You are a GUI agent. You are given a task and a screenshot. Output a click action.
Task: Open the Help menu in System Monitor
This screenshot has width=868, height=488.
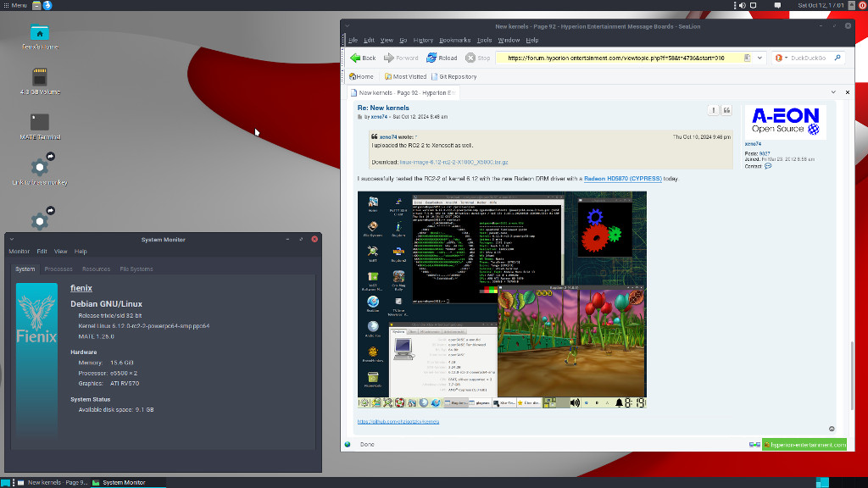pyautogui.click(x=81, y=251)
